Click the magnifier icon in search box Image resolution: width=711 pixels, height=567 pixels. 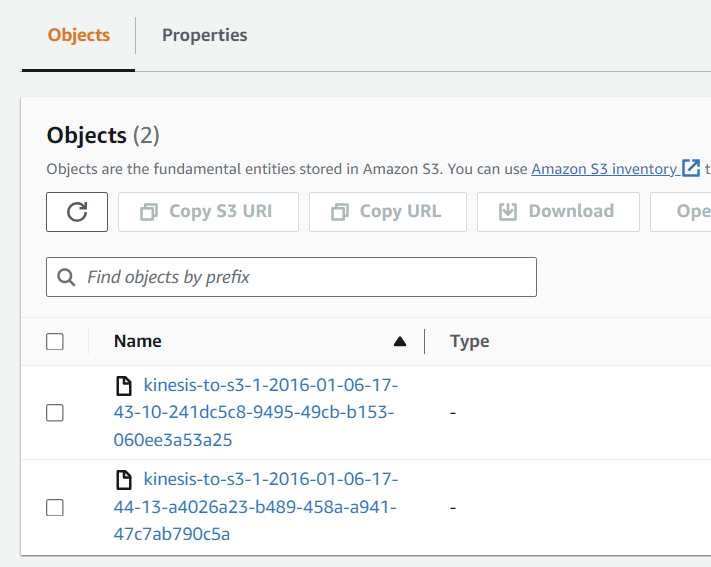pyautogui.click(x=67, y=277)
